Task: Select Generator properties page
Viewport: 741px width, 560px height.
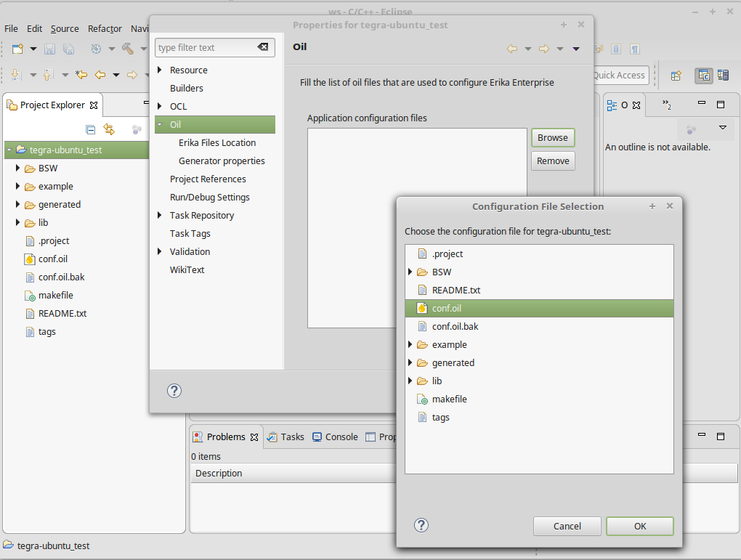Action: (222, 161)
